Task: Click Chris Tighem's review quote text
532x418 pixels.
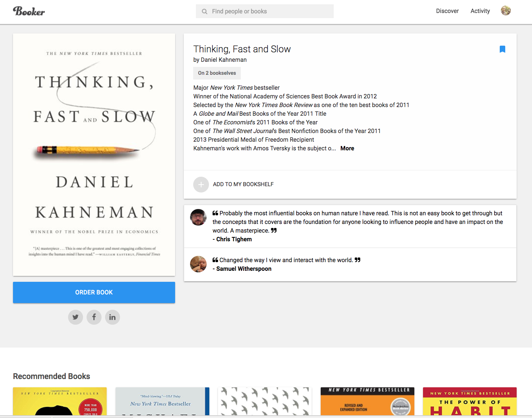Action: [x=358, y=222]
